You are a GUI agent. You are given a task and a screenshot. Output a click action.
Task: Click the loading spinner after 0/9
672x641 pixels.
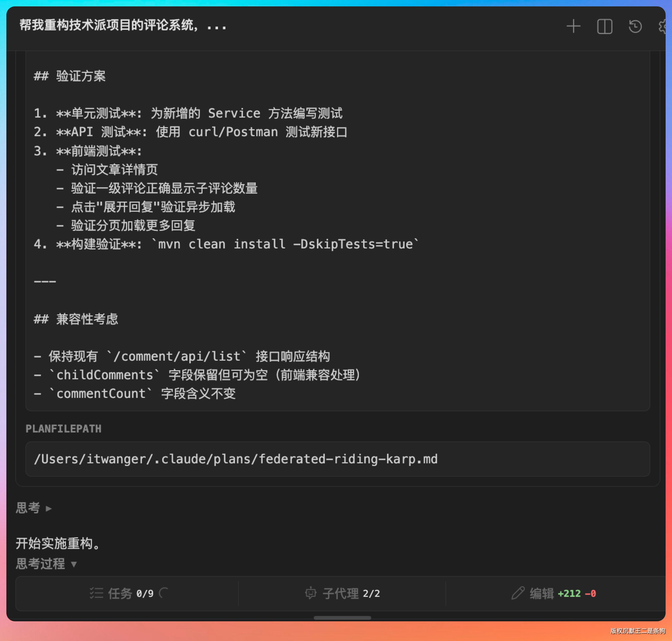(164, 593)
